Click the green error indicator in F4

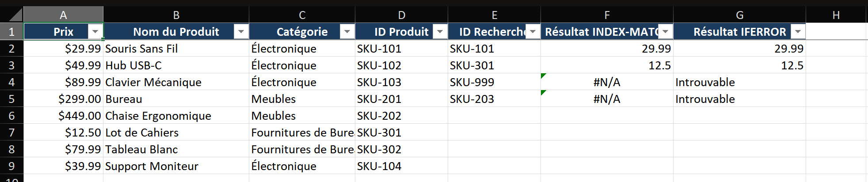543,76
